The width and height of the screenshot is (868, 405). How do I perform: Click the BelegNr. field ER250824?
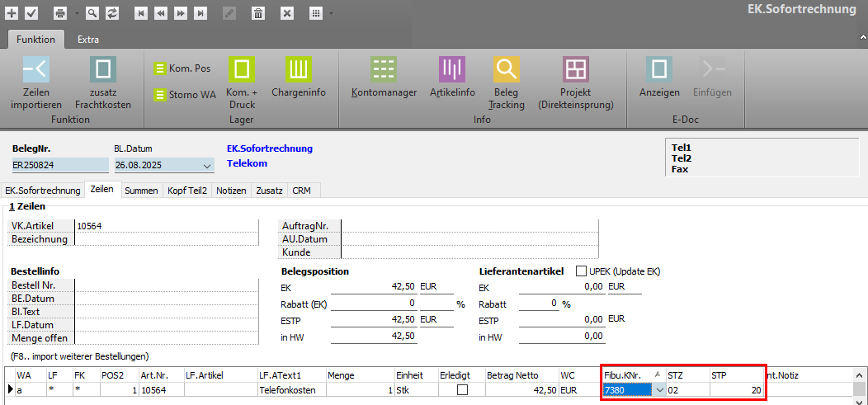(60, 165)
